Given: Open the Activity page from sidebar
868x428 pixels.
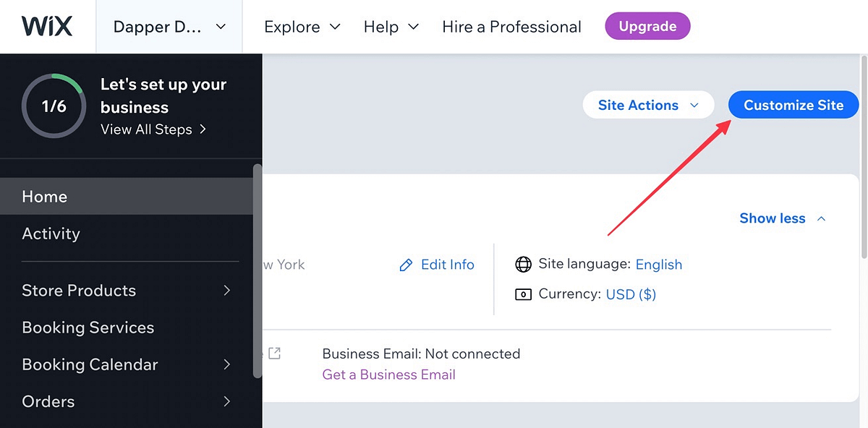Looking at the screenshot, I should point(51,234).
